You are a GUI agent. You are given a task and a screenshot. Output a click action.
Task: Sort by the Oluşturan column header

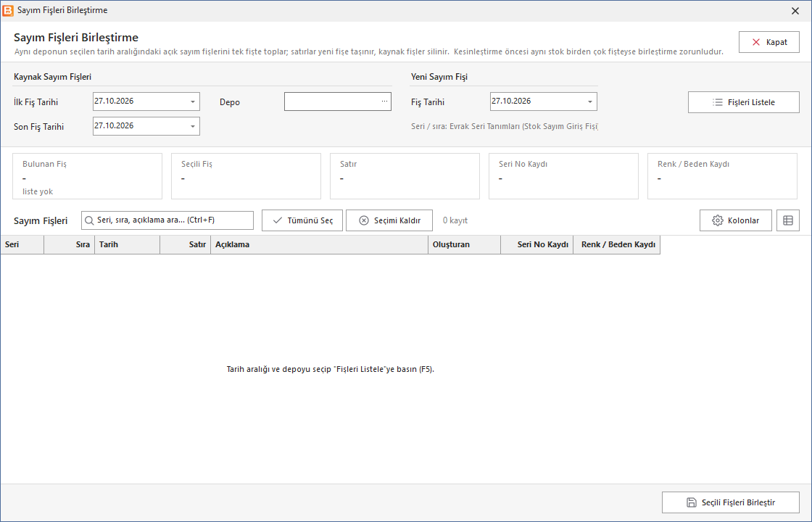[465, 244]
